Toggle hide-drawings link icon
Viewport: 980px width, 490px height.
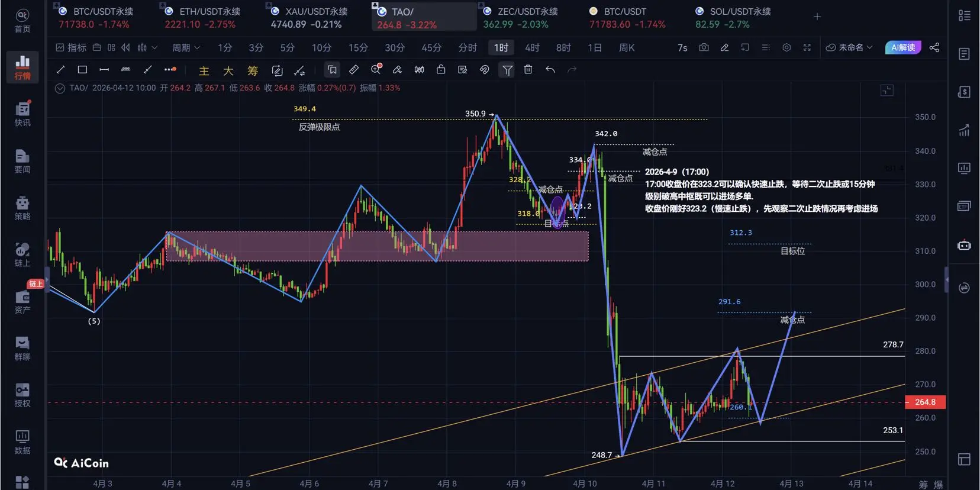coord(484,70)
